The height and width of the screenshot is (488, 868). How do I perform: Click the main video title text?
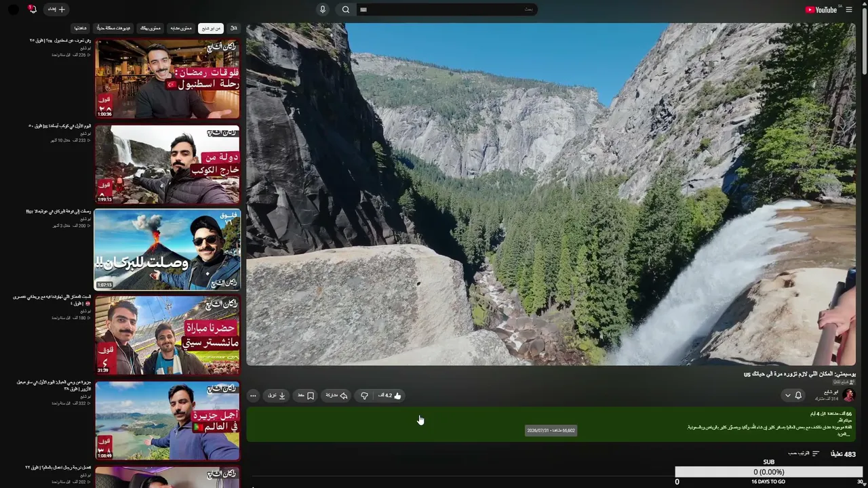point(800,374)
